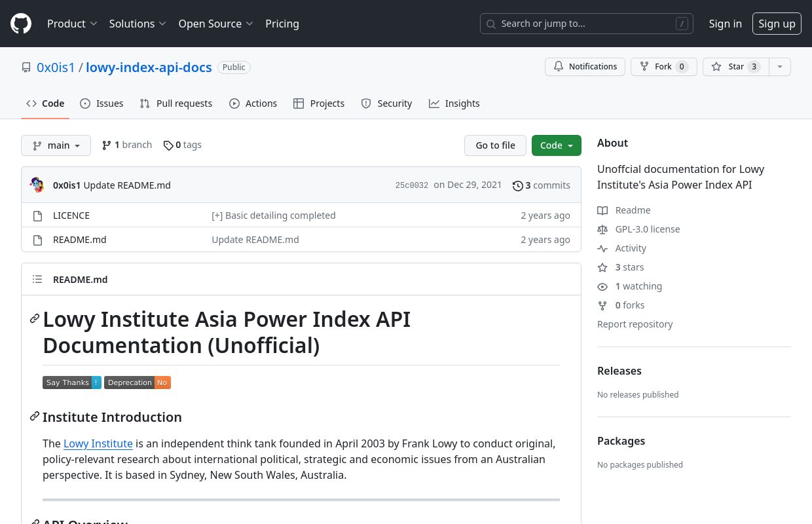Open commit message Basic detailing completed

coord(273,215)
